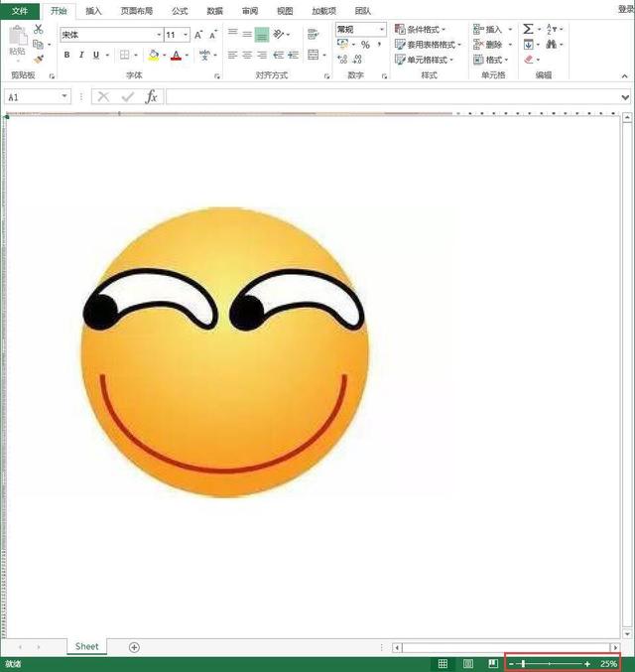
Task: Align cell text left
Action: pos(232,55)
